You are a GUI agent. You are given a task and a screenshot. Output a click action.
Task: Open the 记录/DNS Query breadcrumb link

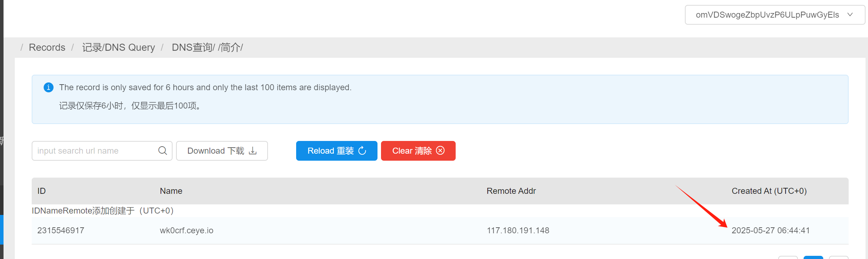118,47
